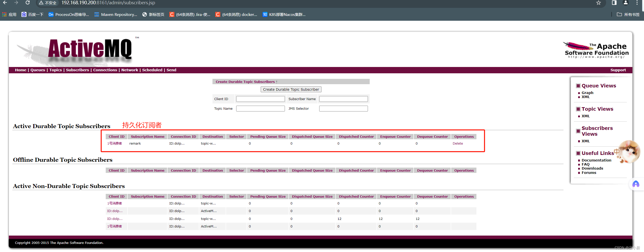The image size is (644, 252).
Task: Open the K8S Nacos bookmark
Action: coord(284,14)
